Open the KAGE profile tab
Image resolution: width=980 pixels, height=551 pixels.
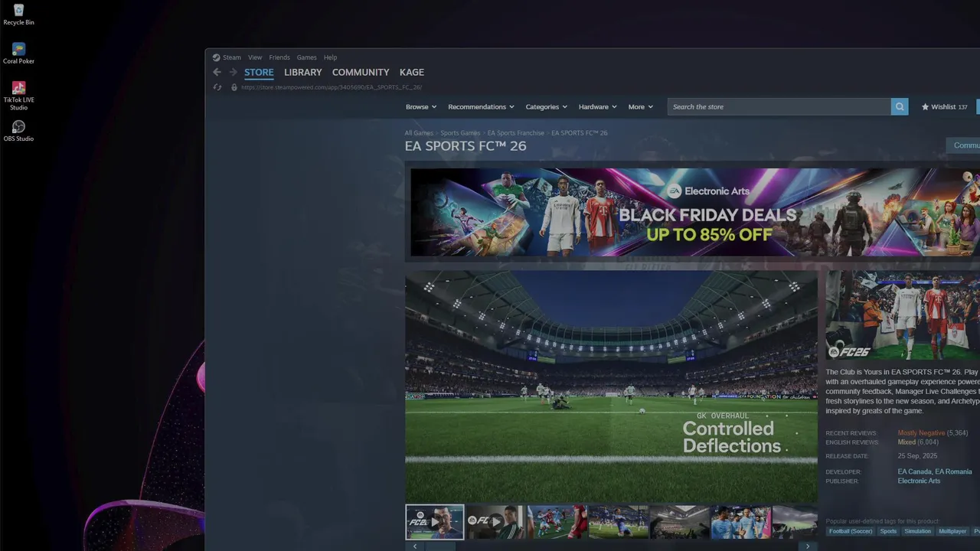pos(412,72)
